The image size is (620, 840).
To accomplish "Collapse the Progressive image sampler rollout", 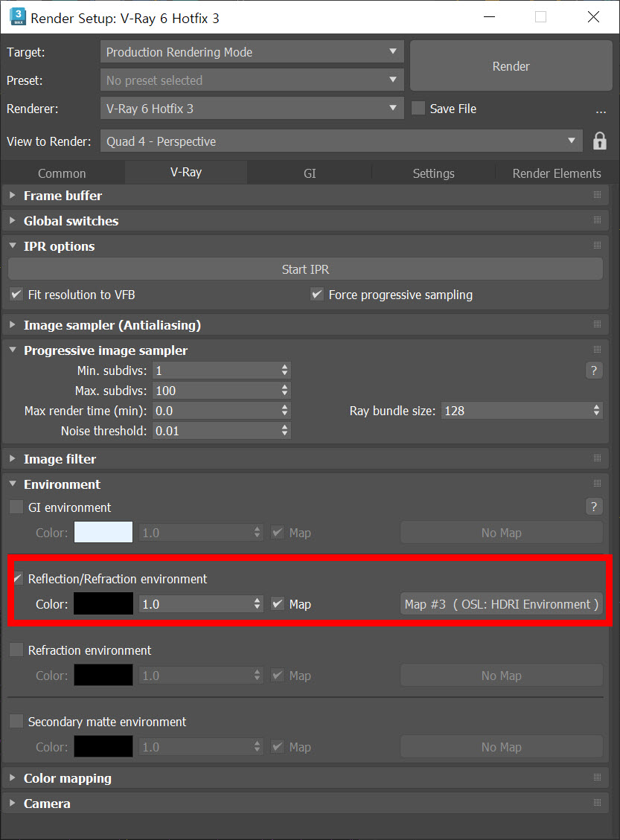I will (13, 350).
